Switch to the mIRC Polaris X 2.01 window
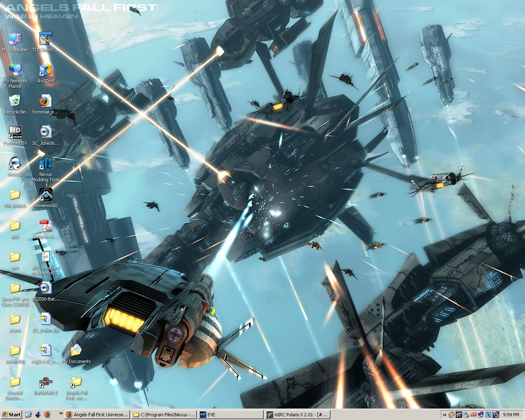 pos(297,415)
